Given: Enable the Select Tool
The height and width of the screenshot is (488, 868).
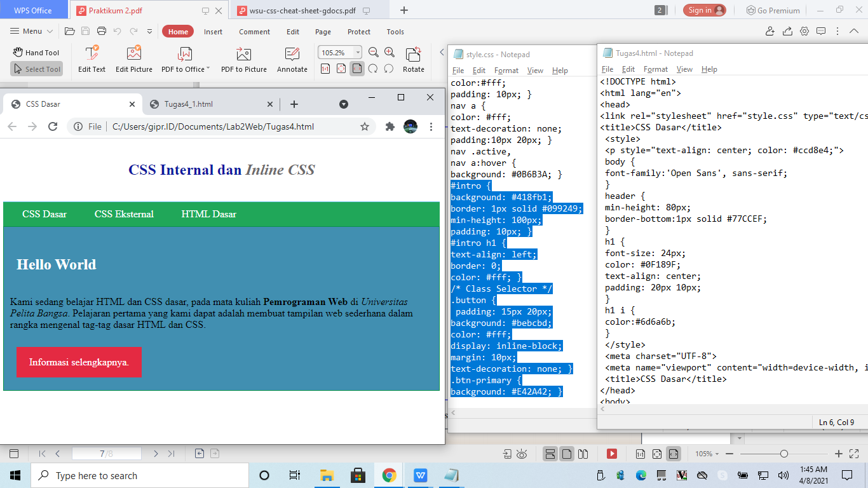Looking at the screenshot, I should [36, 69].
